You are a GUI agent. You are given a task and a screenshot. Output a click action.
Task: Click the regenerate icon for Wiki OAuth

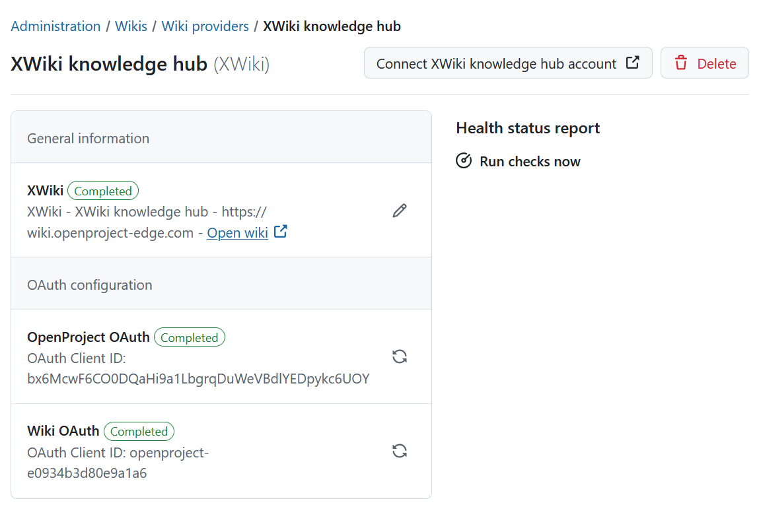pyautogui.click(x=400, y=451)
